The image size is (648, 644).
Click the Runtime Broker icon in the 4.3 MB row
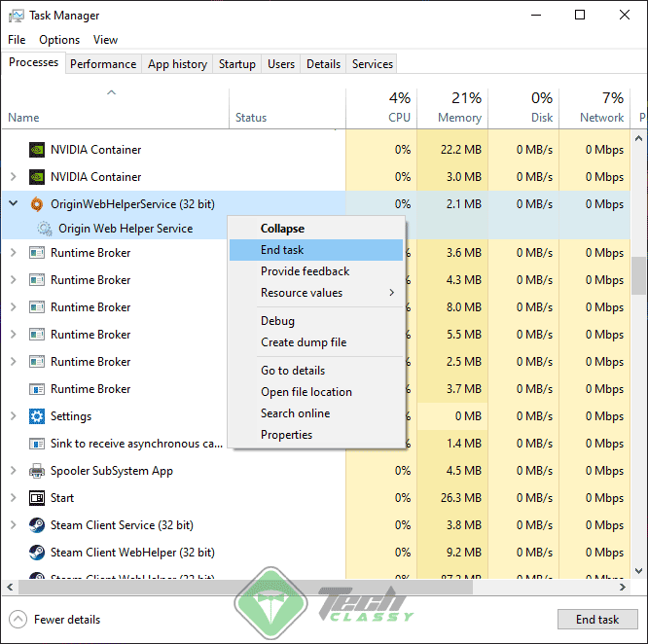(37, 279)
